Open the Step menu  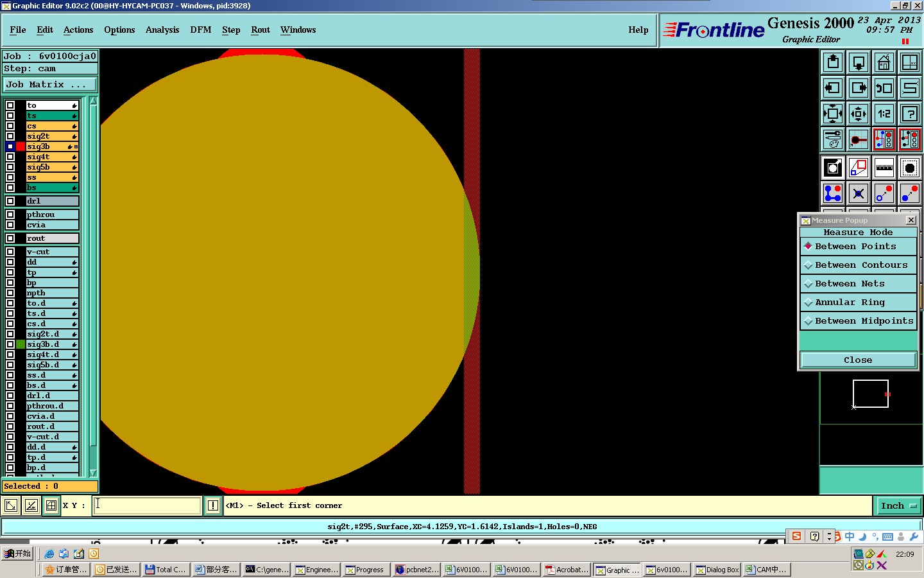coord(231,30)
